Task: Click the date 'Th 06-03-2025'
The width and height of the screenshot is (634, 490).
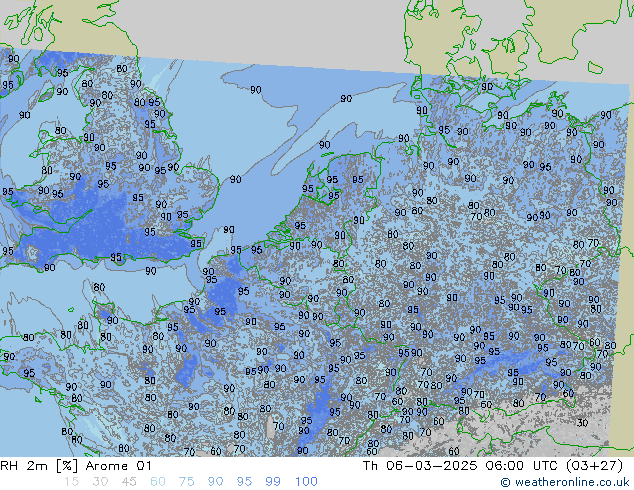Action: pos(420,466)
